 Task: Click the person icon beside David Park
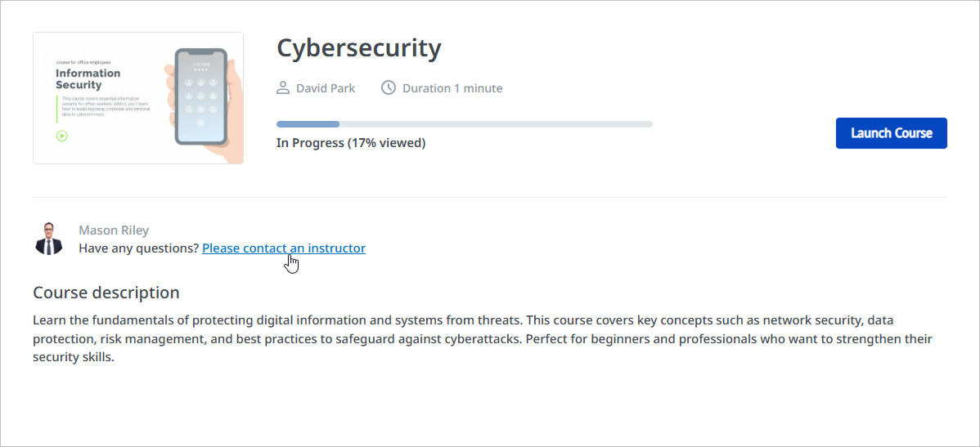[283, 87]
